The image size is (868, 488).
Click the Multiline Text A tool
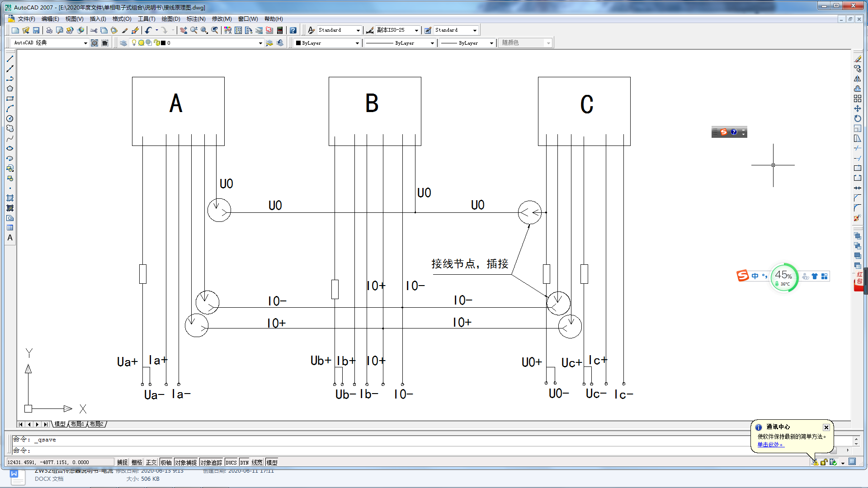(x=10, y=238)
